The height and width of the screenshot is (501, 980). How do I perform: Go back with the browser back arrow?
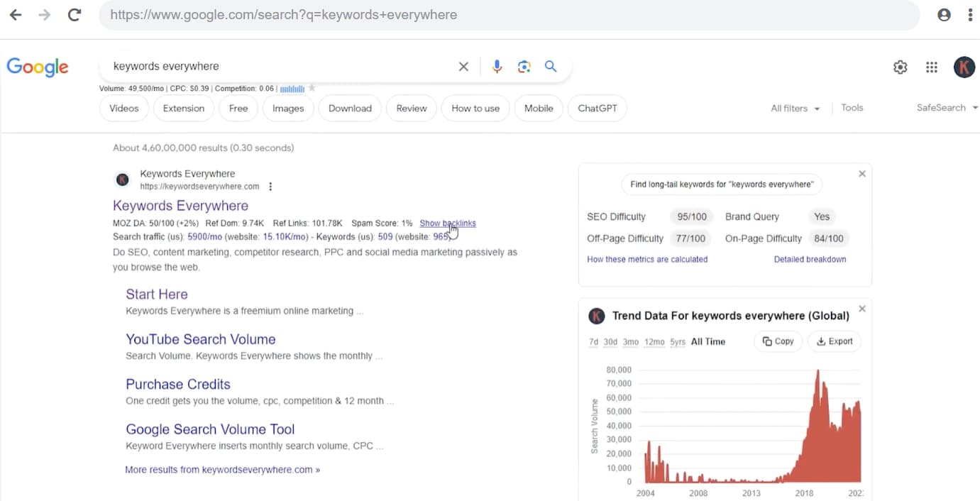point(16,15)
